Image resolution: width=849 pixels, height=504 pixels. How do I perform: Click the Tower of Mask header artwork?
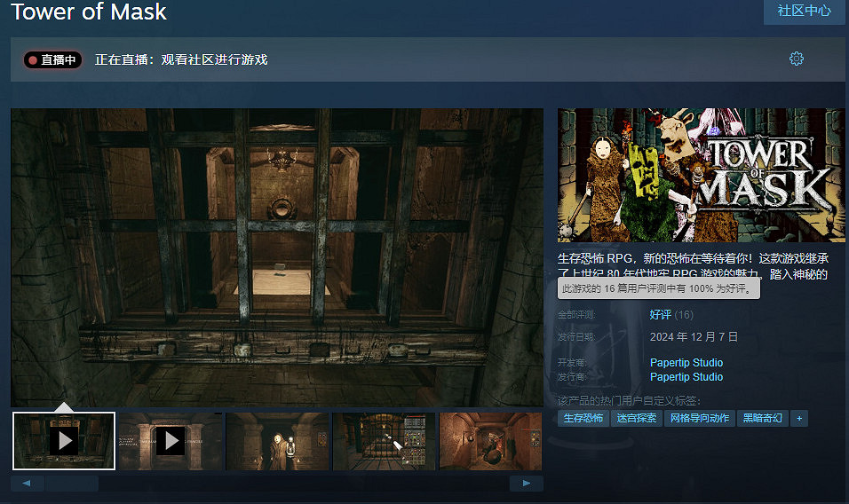pyautogui.click(x=702, y=175)
